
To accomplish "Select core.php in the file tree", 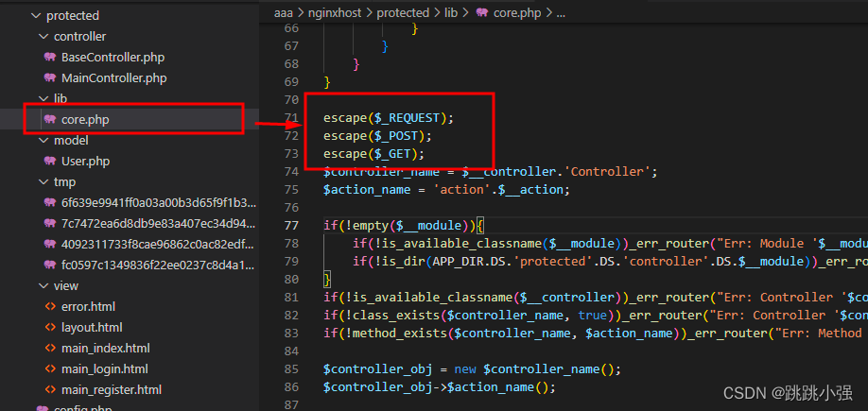I will [85, 119].
